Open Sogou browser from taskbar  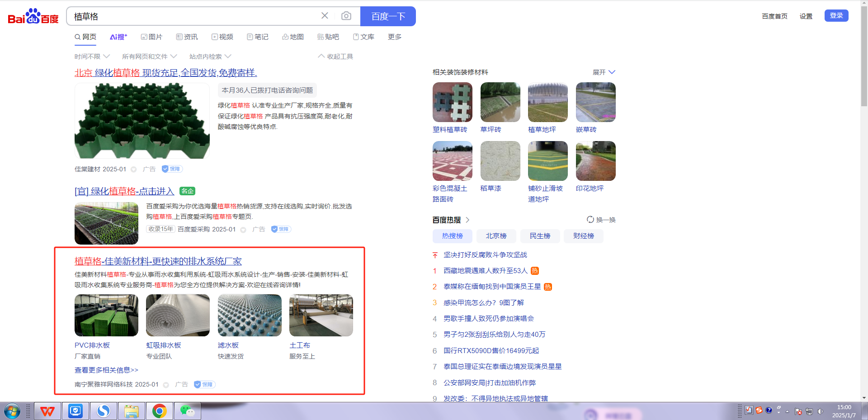[104, 411]
